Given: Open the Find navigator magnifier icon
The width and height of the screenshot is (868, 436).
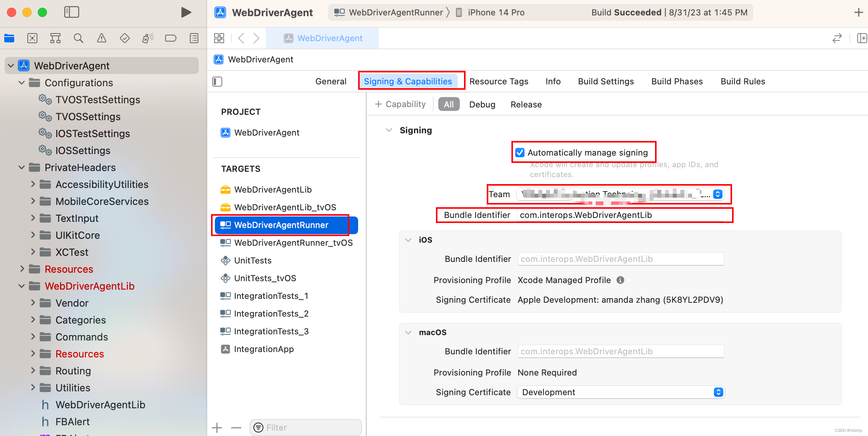Looking at the screenshot, I should click(79, 38).
